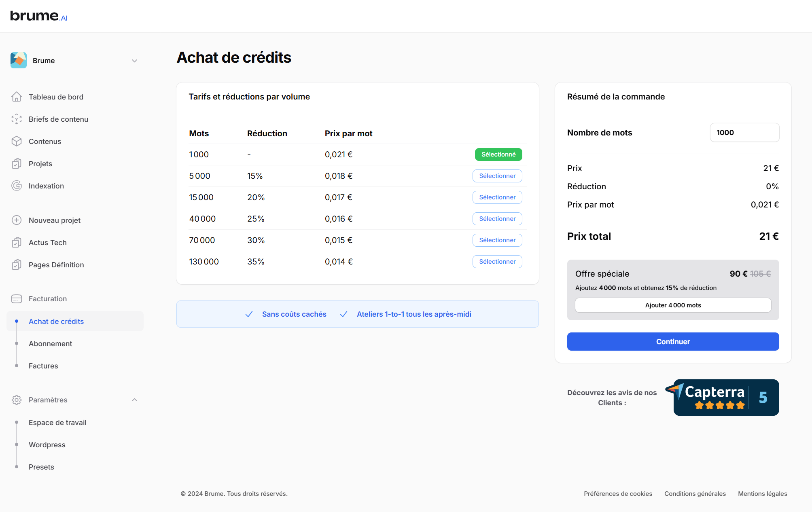Viewport: 812px width, 512px height.
Task: Open Briefs de contenu icon in sidebar
Action: click(17, 119)
